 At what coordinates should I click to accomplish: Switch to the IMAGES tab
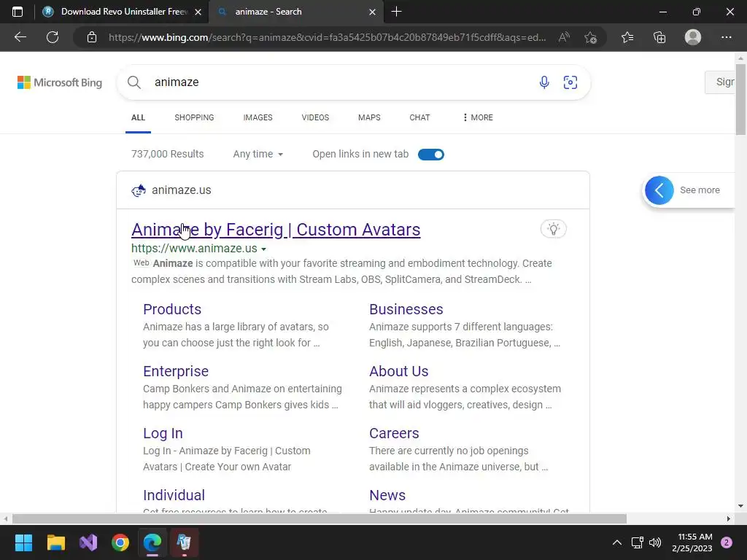click(258, 117)
